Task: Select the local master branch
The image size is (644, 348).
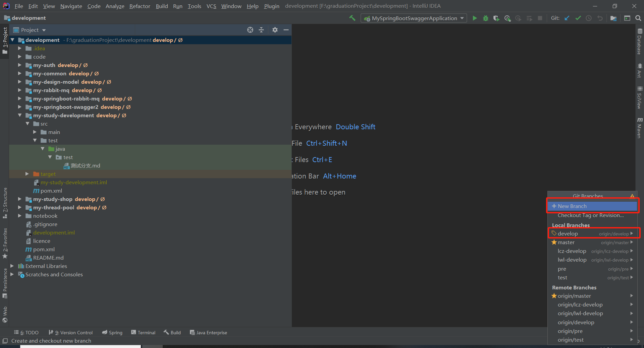Action: pos(592,242)
